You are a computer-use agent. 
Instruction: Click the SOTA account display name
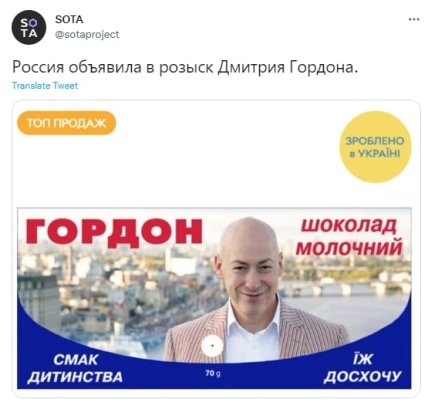coord(69,19)
